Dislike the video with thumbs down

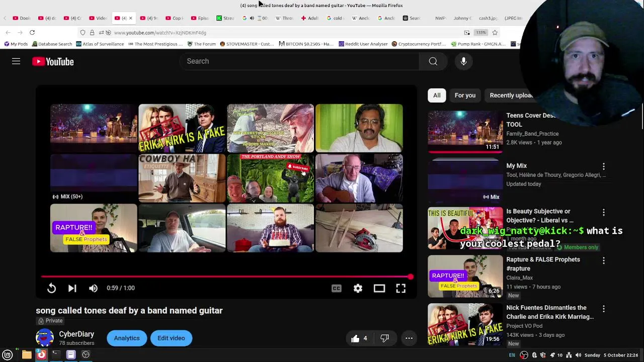pyautogui.click(x=385, y=338)
